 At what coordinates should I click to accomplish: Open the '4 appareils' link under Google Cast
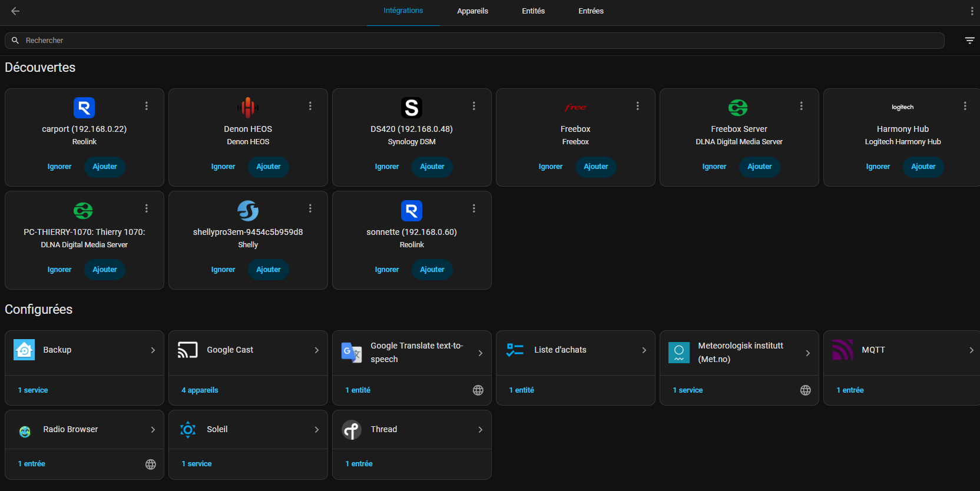tap(200, 390)
